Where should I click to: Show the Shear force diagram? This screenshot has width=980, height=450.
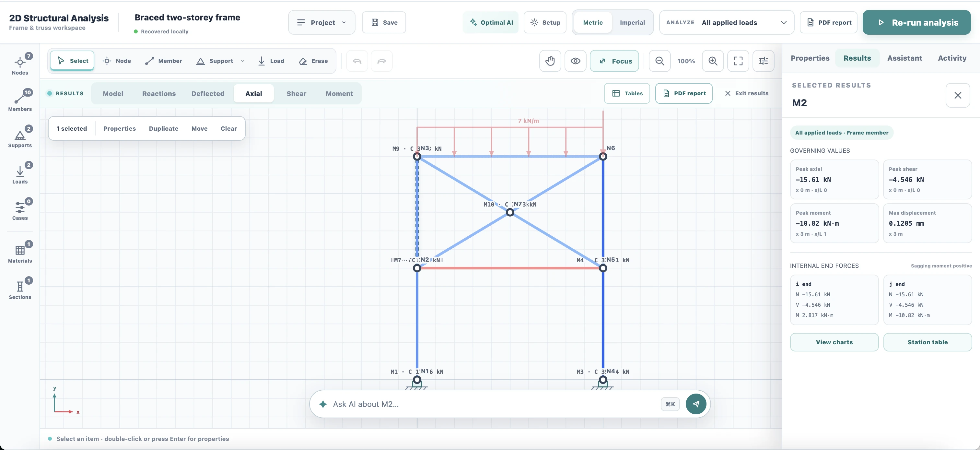(296, 94)
